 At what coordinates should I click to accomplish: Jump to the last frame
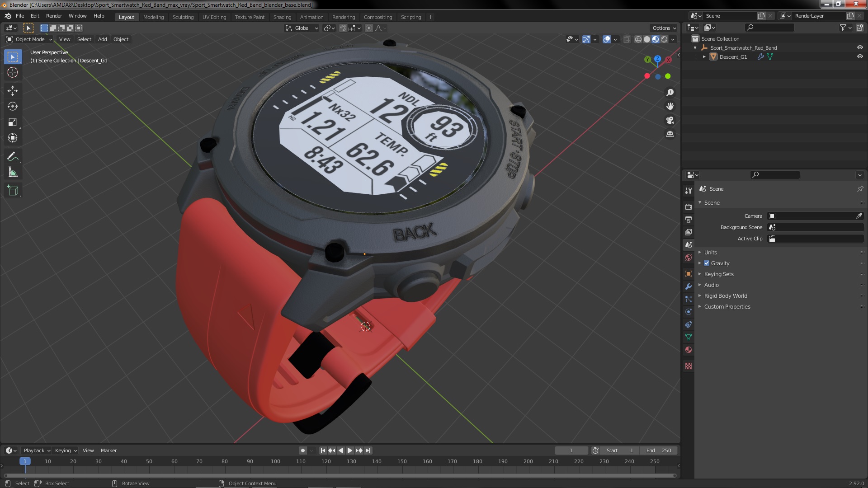point(368,450)
